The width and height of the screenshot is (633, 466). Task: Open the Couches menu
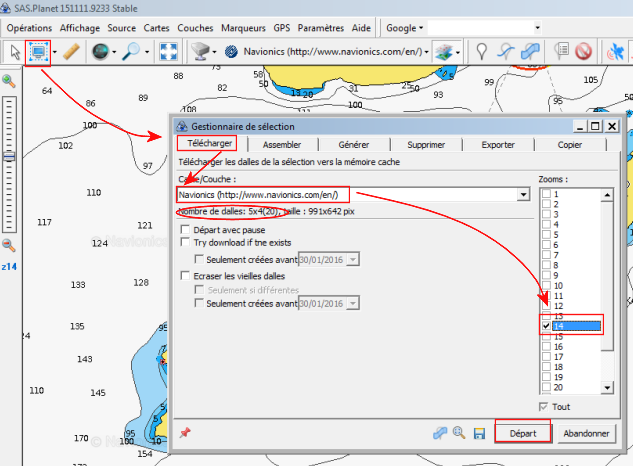195,28
